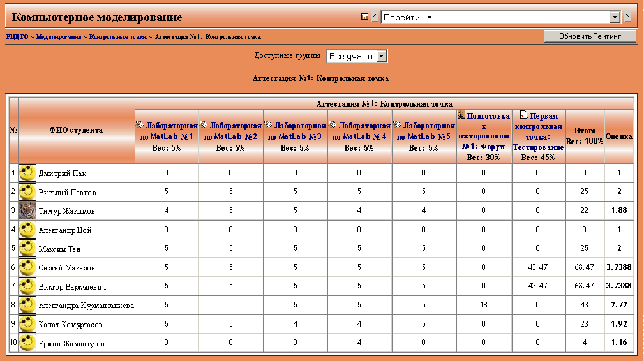Click Сергей Макаров's testing score 43.47
The height and width of the screenshot is (361, 644).
pyautogui.click(x=538, y=267)
